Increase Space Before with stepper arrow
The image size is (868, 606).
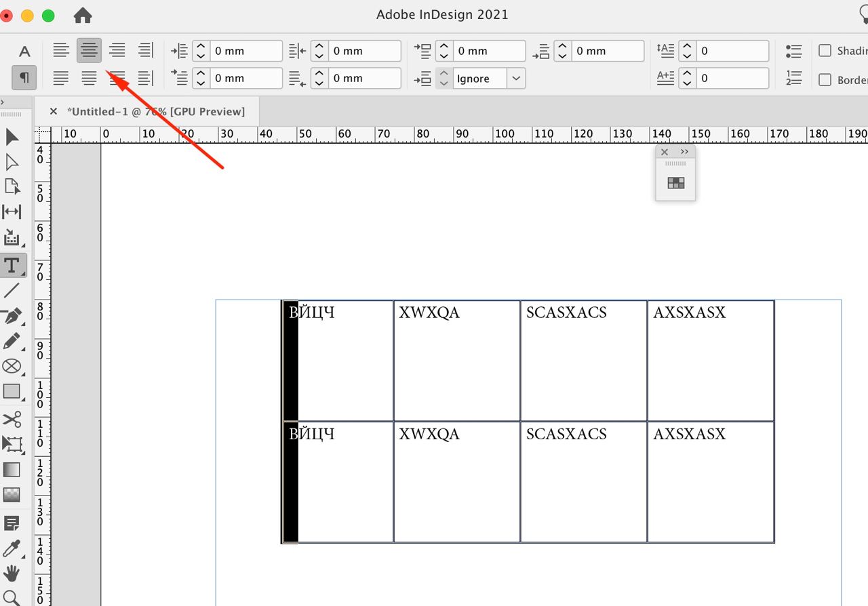(x=443, y=46)
